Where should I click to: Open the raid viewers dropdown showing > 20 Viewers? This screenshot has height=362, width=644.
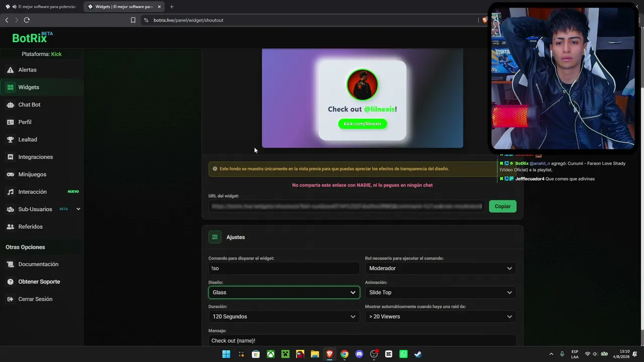[440, 317]
